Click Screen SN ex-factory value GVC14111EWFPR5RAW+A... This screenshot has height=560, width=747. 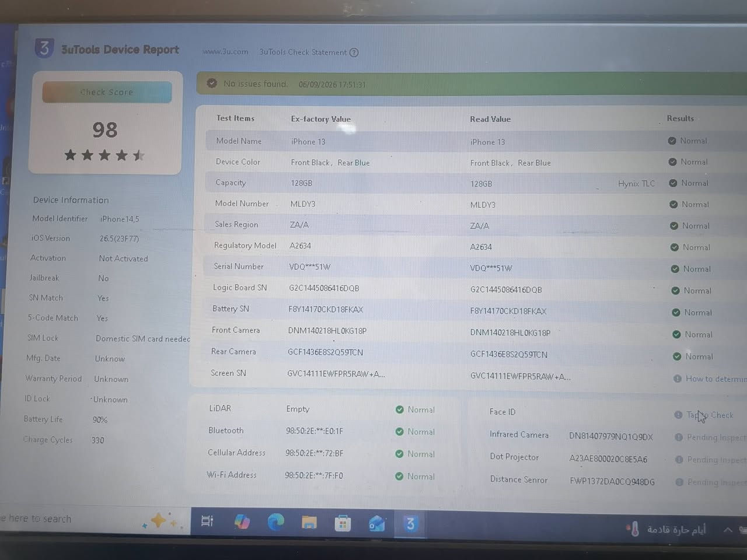coord(336,374)
